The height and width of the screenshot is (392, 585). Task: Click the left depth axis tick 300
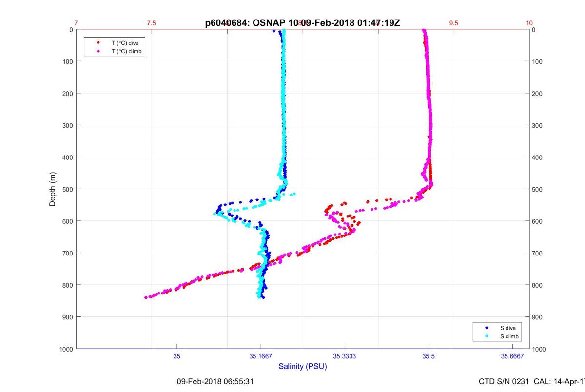(x=68, y=125)
